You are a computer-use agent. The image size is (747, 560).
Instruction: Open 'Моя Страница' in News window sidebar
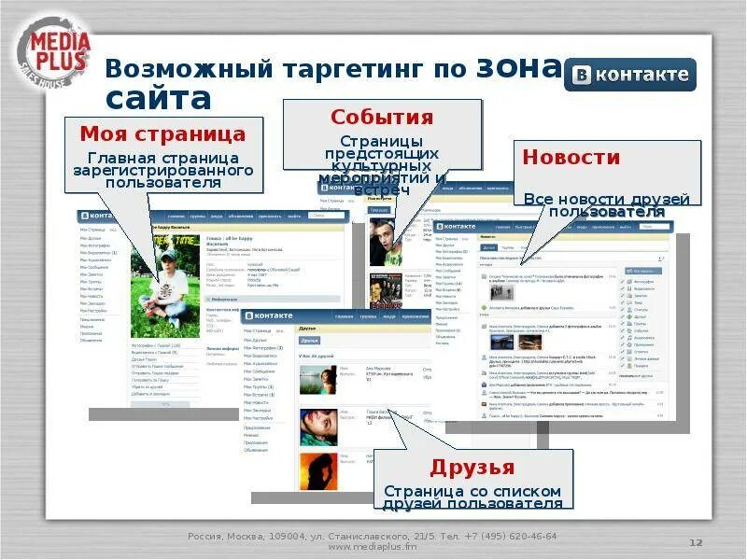click(448, 239)
